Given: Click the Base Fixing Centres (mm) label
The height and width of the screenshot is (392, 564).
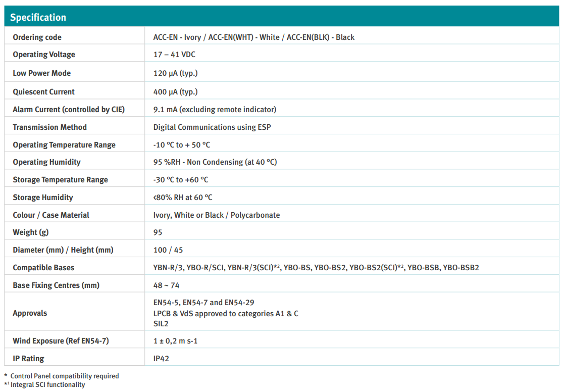Looking at the screenshot, I should [x=56, y=285].
